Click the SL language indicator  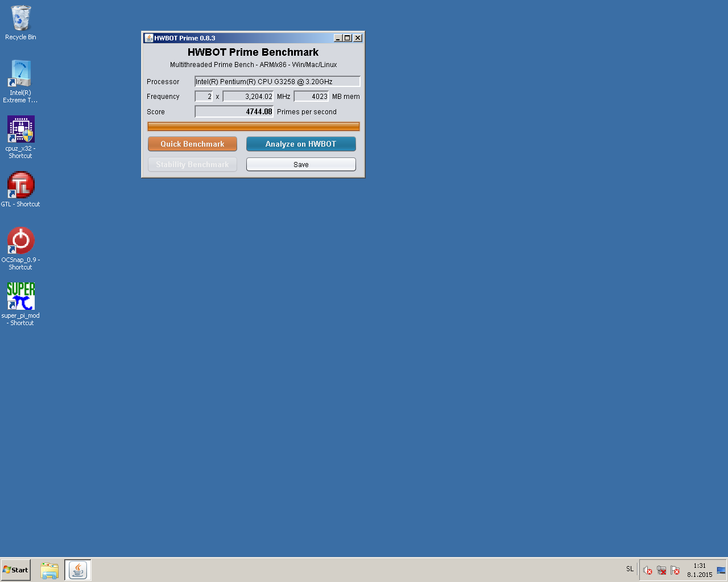tap(630, 569)
